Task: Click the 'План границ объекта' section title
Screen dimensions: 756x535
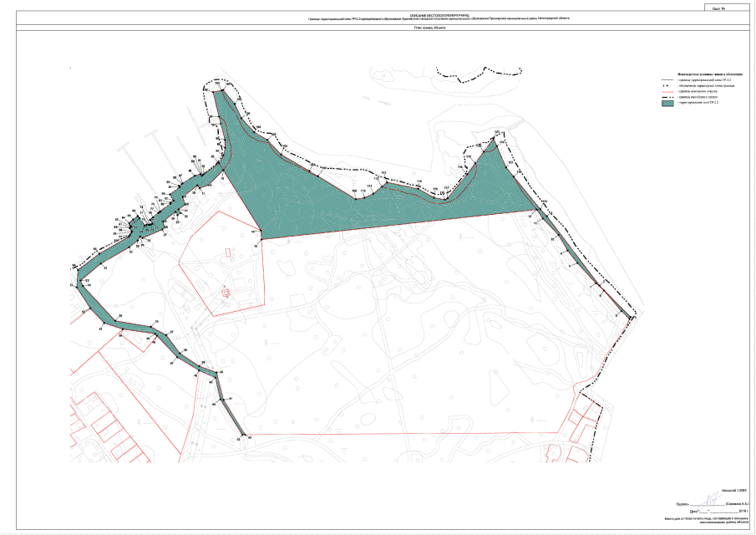Action: pyautogui.click(x=429, y=28)
